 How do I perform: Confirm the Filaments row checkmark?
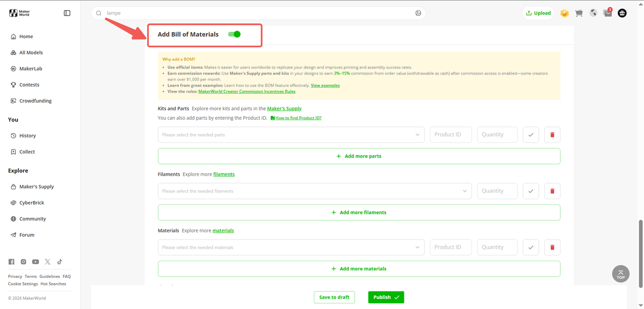(531, 191)
